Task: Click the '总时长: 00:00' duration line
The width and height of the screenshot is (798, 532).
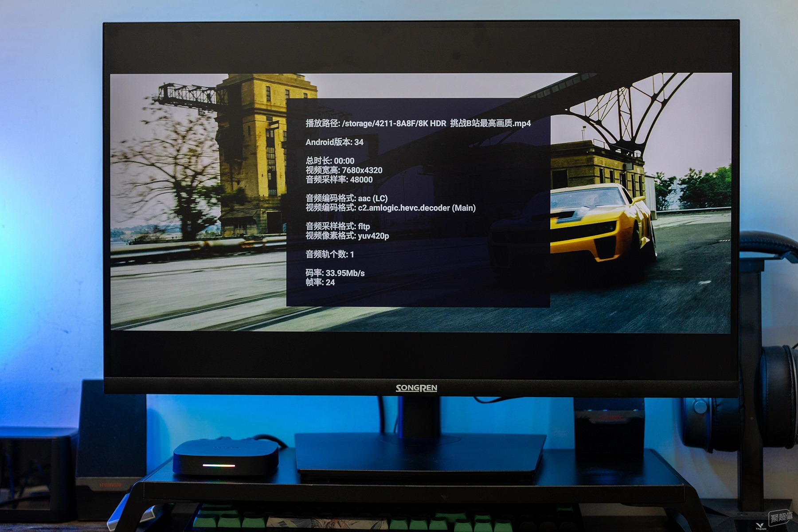Action: [x=330, y=161]
